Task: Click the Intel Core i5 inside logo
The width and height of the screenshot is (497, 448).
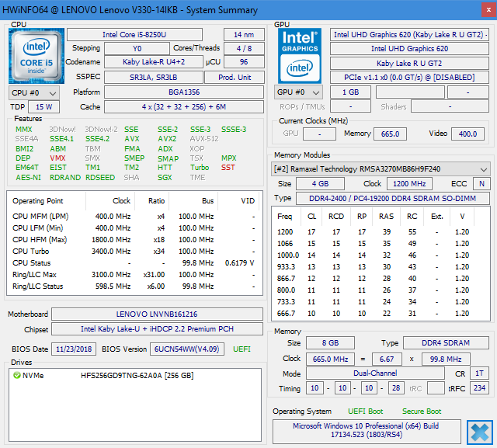Action: tap(36, 56)
